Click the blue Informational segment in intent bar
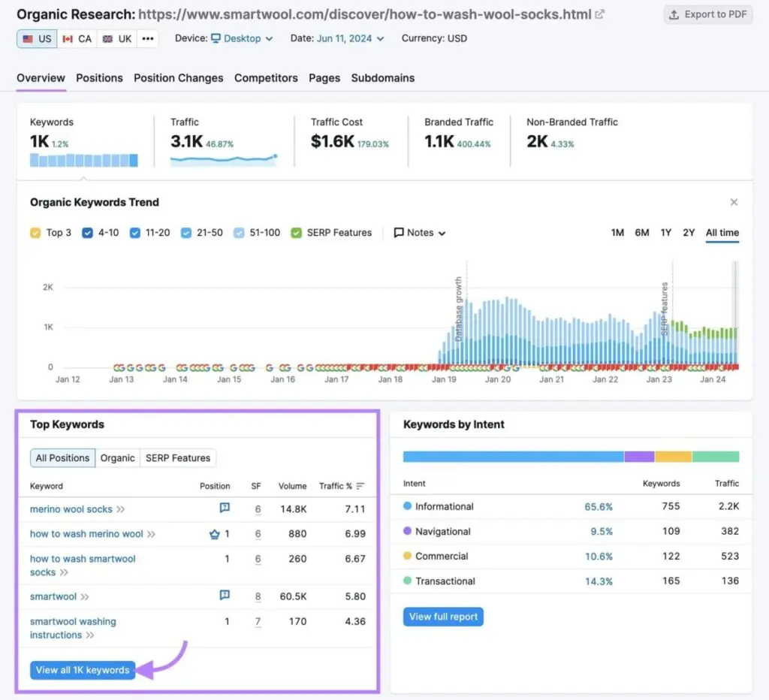Viewport: 769px width, 700px height. (x=513, y=457)
